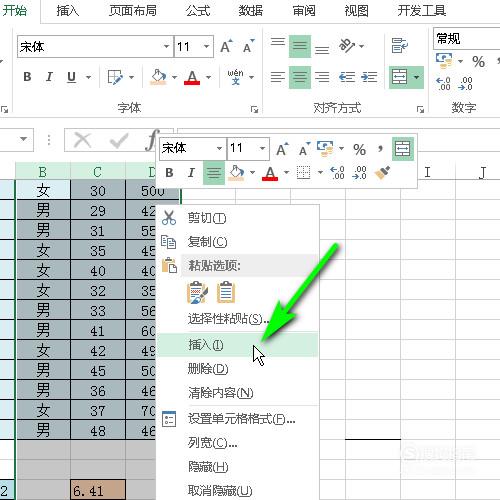Screen dimensions: 500x500
Task: Open ribbon font color dropdown arrow
Action: pyautogui.click(x=209, y=77)
